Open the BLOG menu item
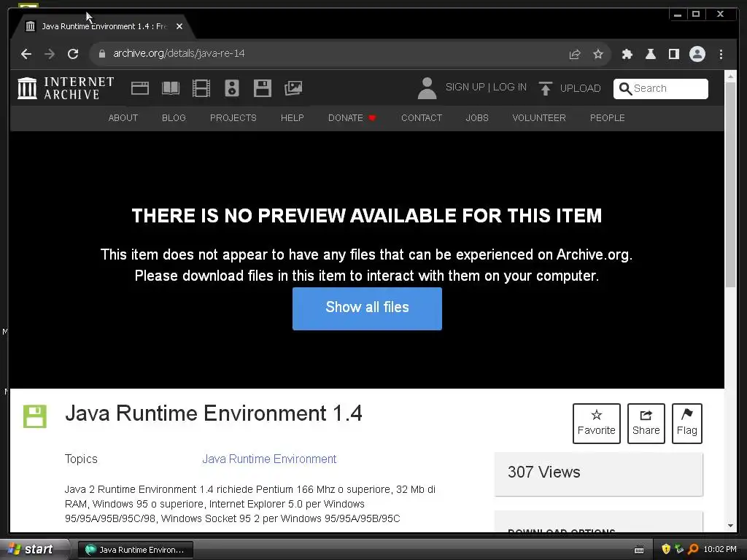The height and width of the screenshot is (560, 747). pos(174,118)
